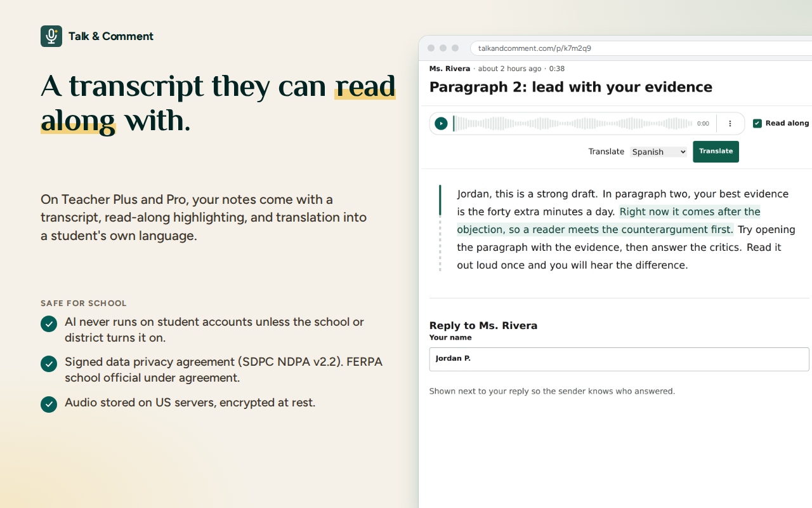Screen dimensions: 812x508
Task: Click the heading 'Paragraph 2: lead with your evidence'
Action: pos(571,87)
